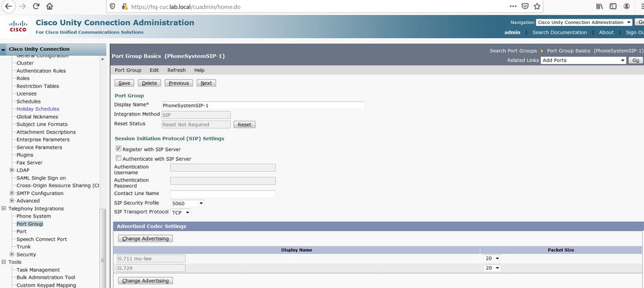Bookmark this page with the star icon

pyautogui.click(x=536, y=6)
